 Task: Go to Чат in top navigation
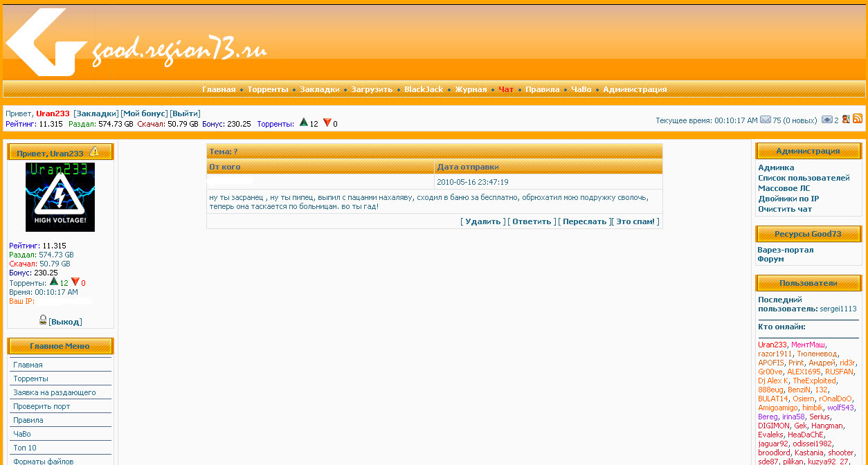[x=506, y=89]
